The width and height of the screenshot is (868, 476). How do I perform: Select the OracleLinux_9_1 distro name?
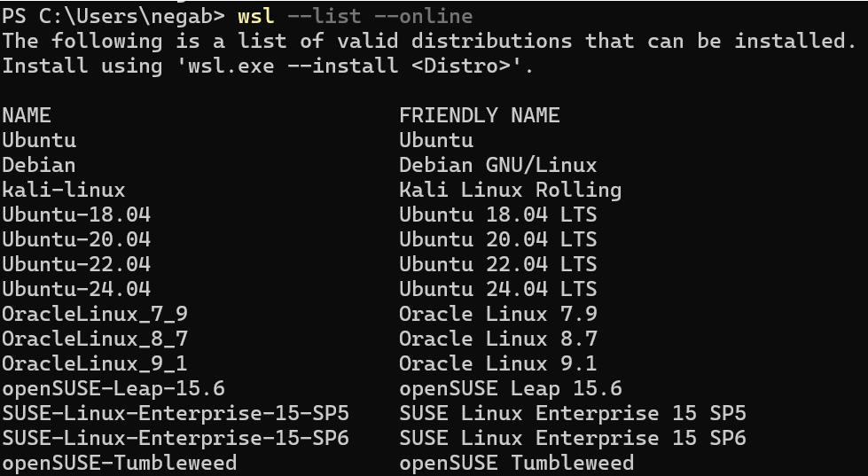point(95,363)
